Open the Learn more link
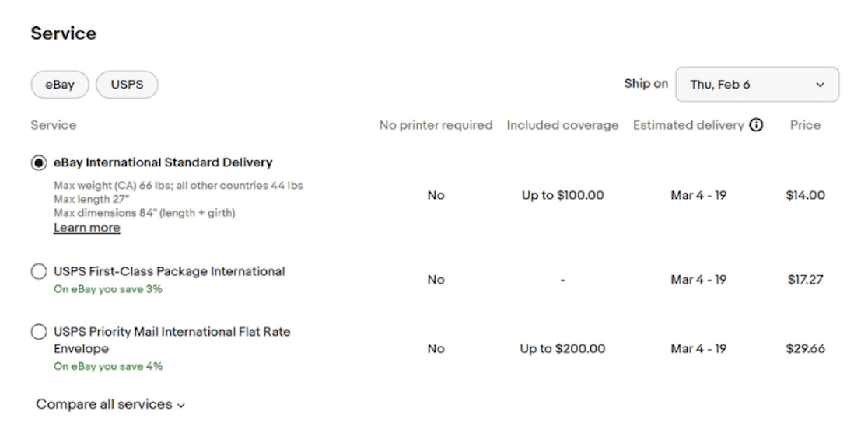The width and height of the screenshot is (868, 443). coord(87,228)
